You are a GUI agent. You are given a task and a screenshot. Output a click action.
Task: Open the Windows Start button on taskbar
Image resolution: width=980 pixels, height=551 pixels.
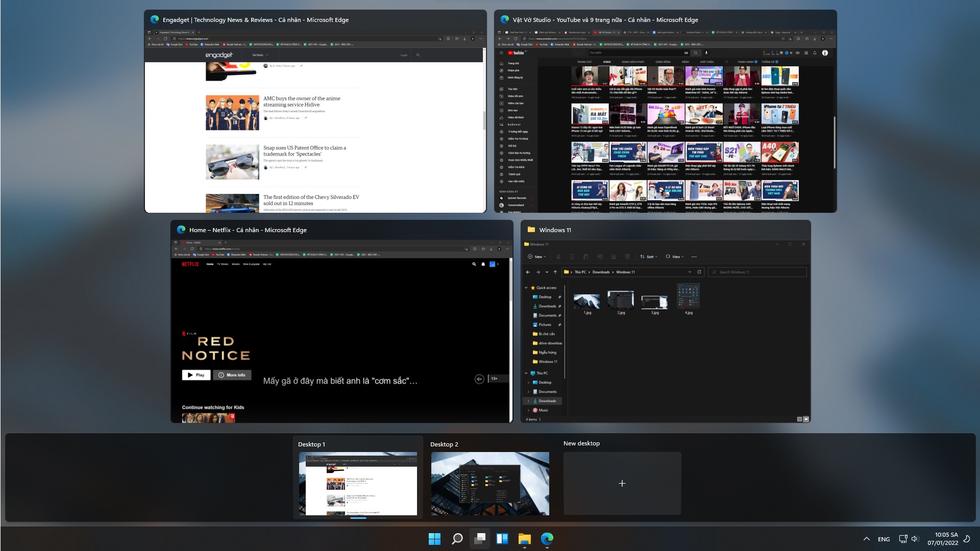(434, 539)
